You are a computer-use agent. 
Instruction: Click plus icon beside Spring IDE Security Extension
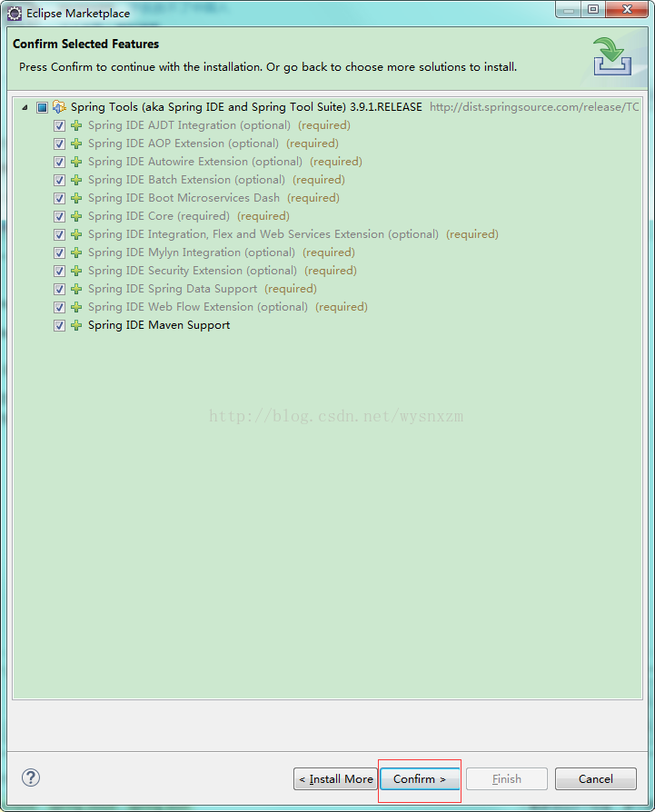coord(76,271)
